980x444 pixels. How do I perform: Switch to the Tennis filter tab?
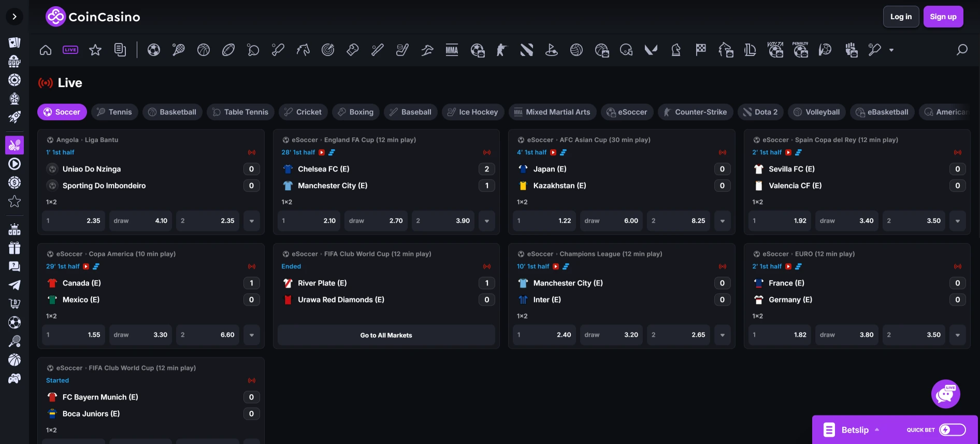point(114,112)
